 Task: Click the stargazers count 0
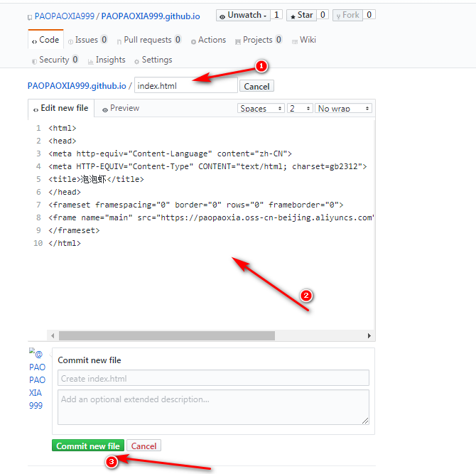point(323,15)
